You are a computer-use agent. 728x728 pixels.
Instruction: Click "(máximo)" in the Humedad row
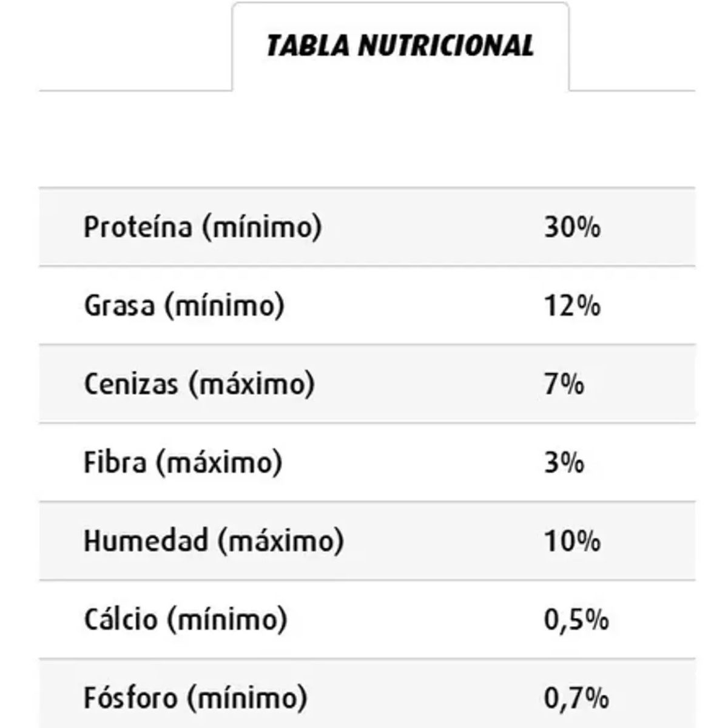click(281, 541)
